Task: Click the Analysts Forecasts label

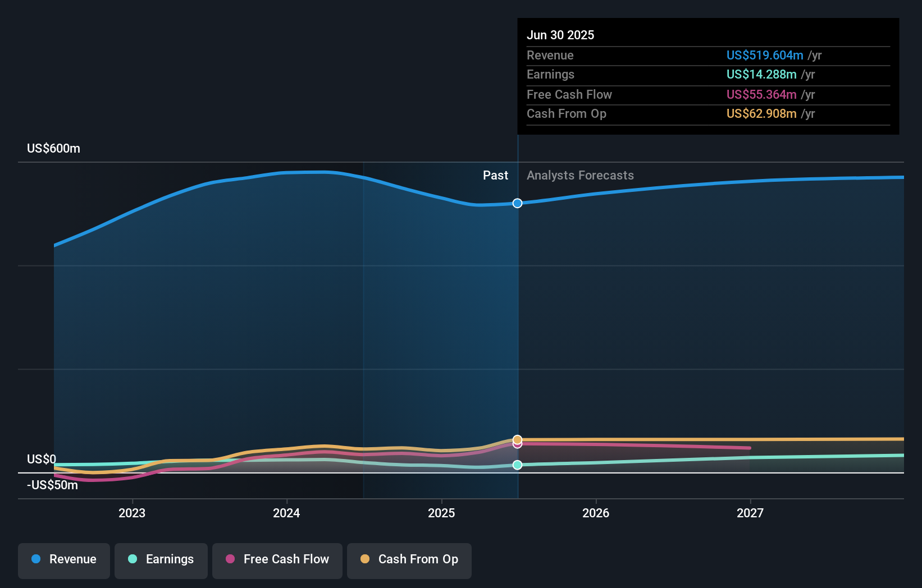Action: click(580, 176)
